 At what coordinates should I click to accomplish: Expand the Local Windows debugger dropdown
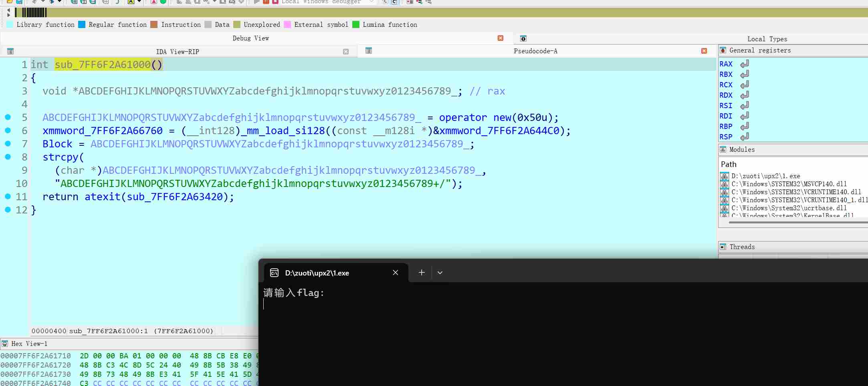[x=371, y=2]
